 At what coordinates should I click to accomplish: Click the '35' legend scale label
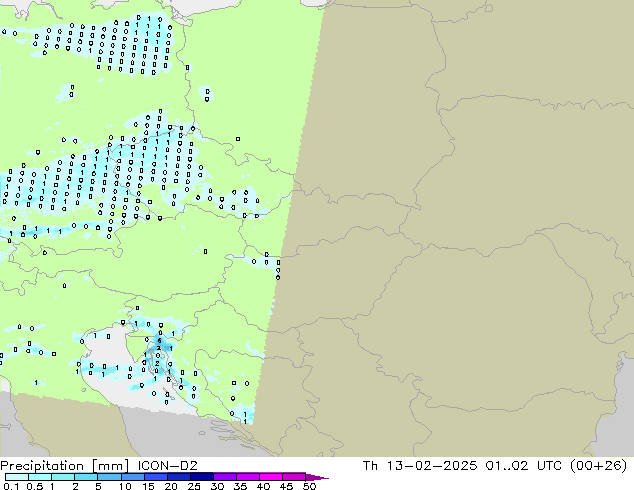point(240,486)
